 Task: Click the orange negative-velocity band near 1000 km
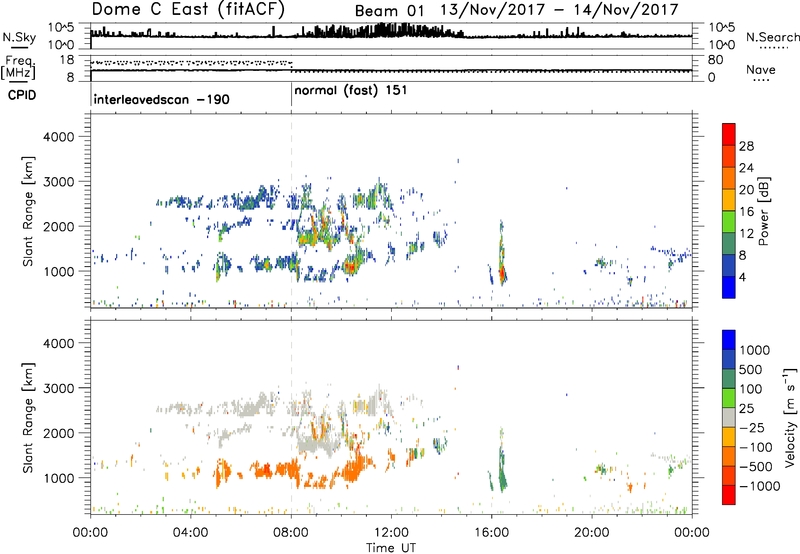[276, 469]
